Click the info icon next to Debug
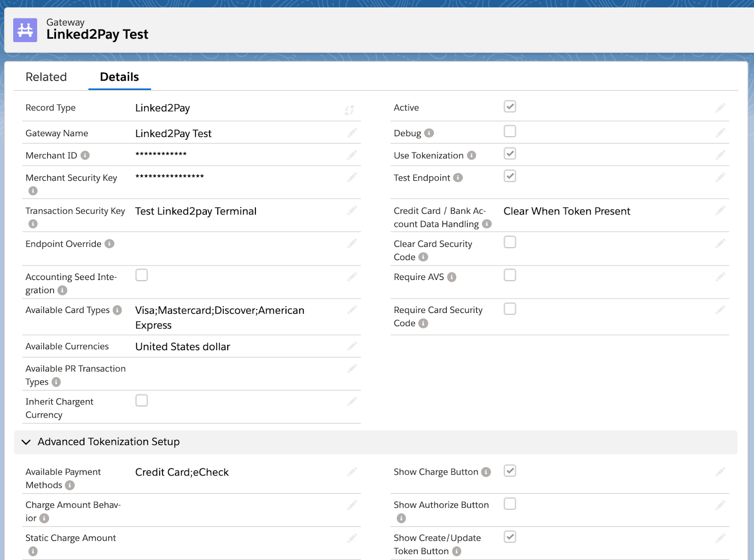This screenshot has width=754, height=560. (429, 133)
